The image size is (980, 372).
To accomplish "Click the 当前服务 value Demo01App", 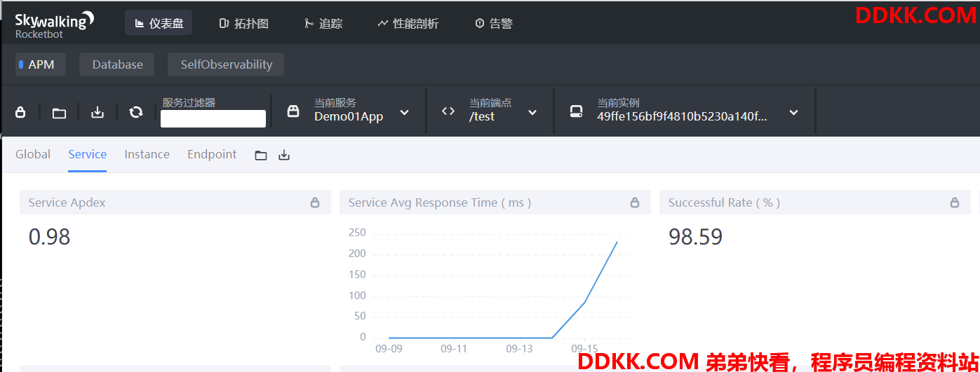I will (x=349, y=117).
